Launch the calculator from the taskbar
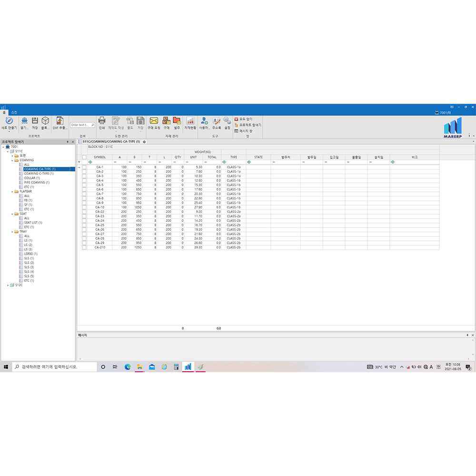 click(x=176, y=367)
